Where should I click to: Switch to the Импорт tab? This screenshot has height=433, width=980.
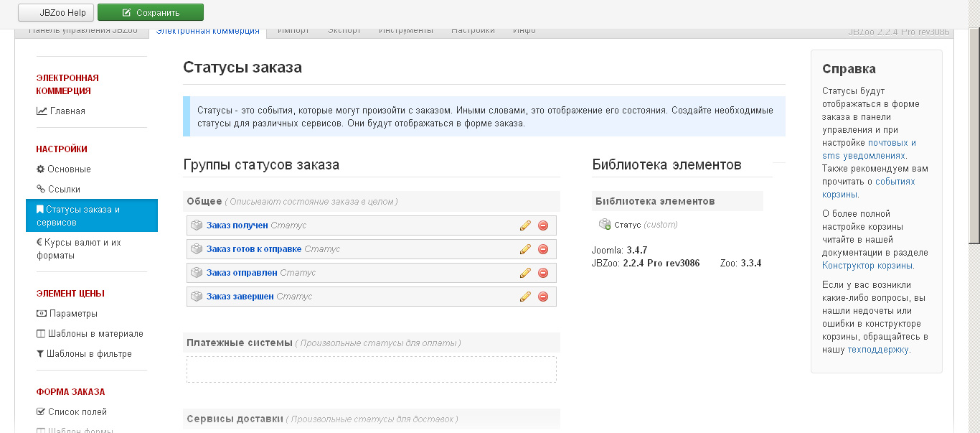coord(293,31)
